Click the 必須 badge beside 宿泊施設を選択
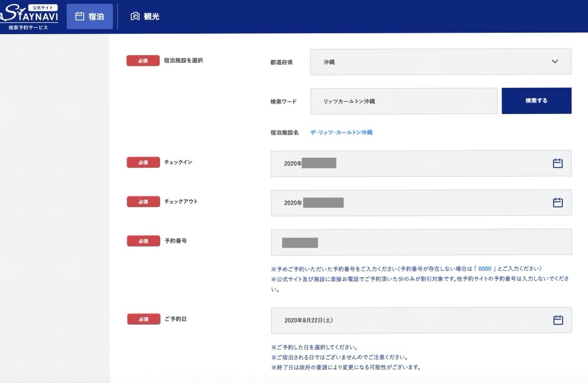The width and height of the screenshot is (588, 383). tap(143, 61)
